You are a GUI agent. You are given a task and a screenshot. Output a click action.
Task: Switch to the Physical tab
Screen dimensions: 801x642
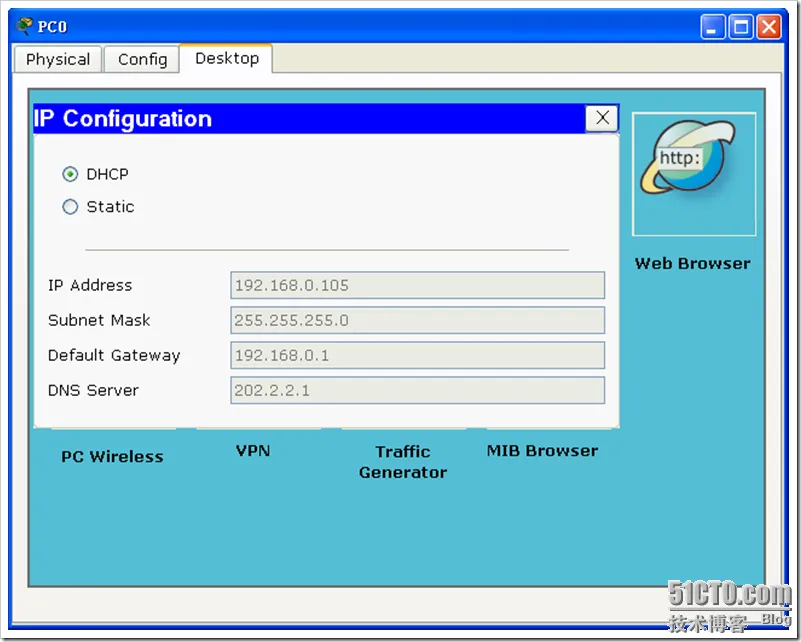point(58,59)
